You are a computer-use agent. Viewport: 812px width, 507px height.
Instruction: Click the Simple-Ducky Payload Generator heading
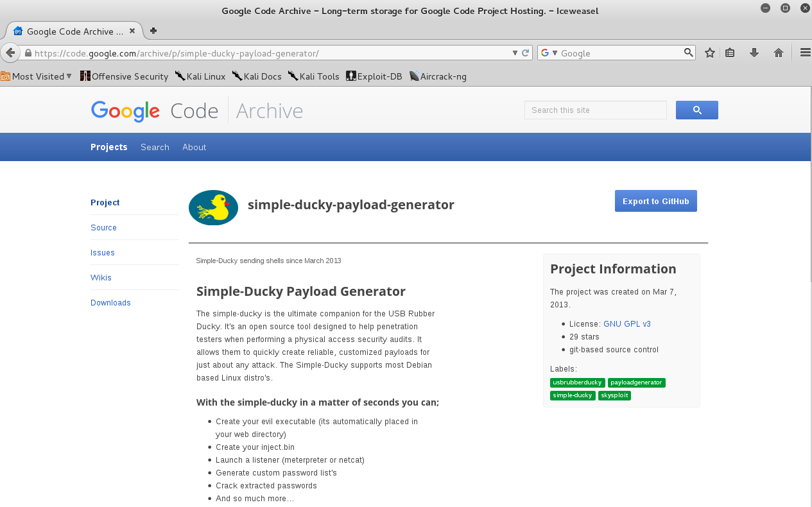301,291
